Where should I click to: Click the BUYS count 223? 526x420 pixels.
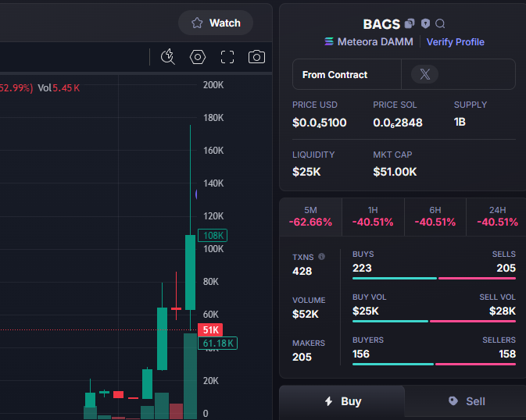tap(362, 268)
